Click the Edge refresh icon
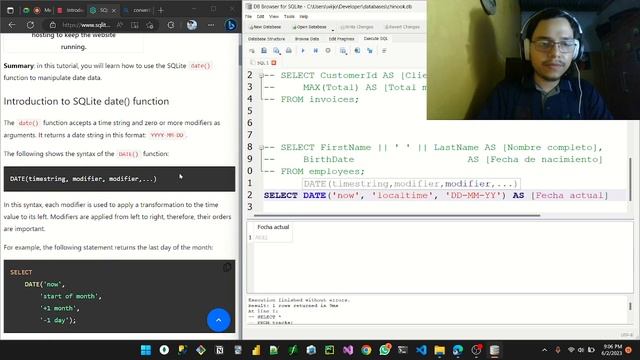The image size is (640, 360). [x=30, y=25]
